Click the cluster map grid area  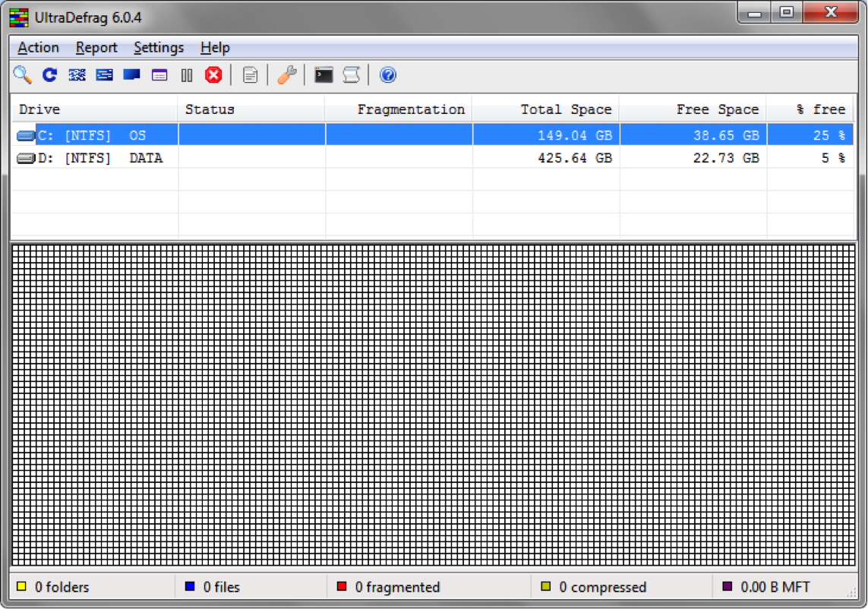point(434,405)
